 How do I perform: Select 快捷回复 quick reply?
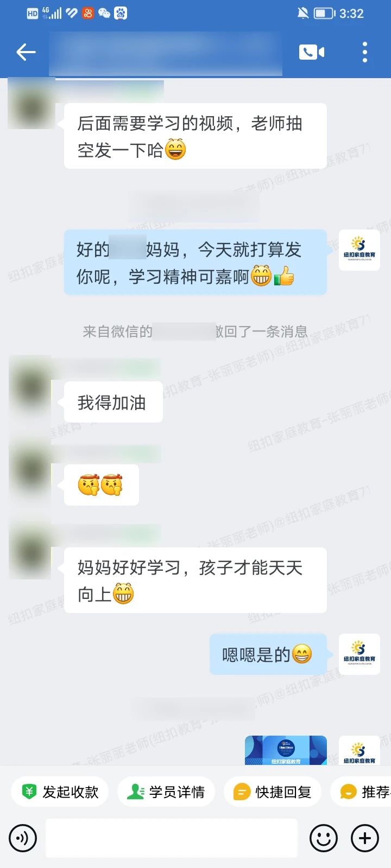(273, 792)
